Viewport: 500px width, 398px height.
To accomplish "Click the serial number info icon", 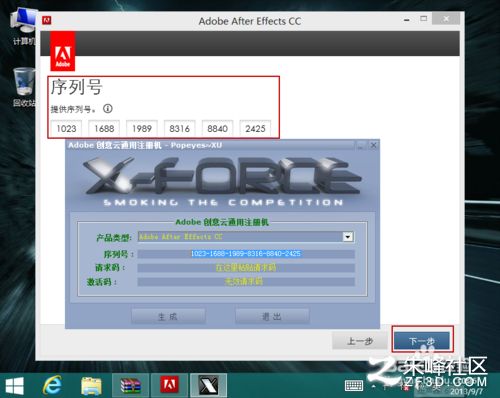I will pos(108,109).
